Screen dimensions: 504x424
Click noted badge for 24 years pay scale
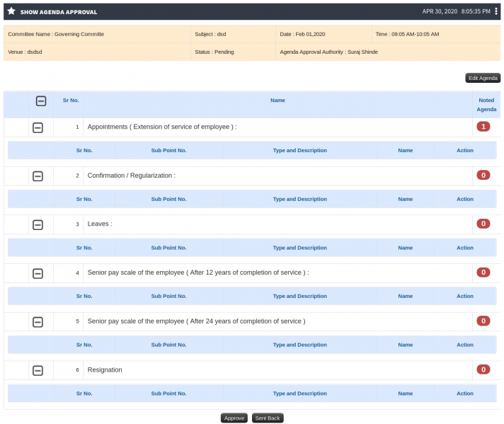coord(483,321)
